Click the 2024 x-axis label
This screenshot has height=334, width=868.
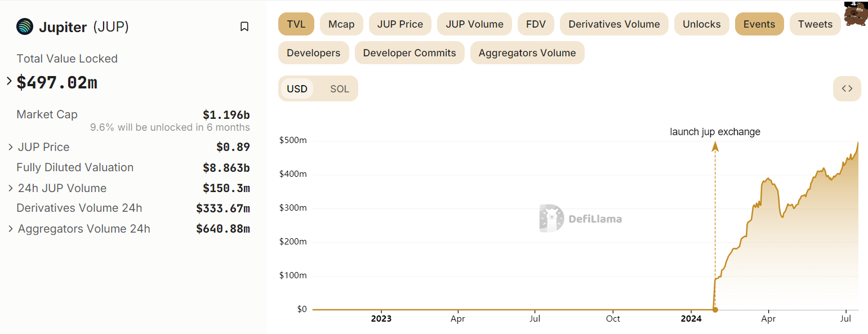[691, 319]
